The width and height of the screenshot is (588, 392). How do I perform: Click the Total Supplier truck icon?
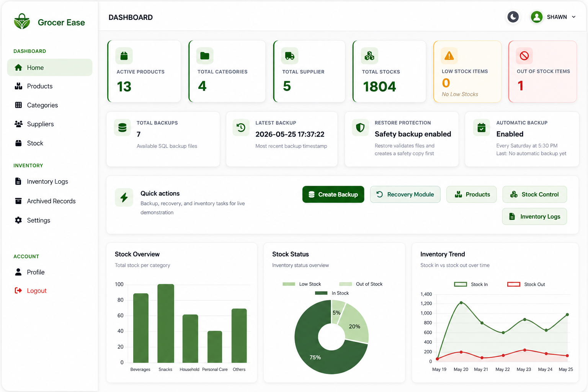(x=290, y=56)
